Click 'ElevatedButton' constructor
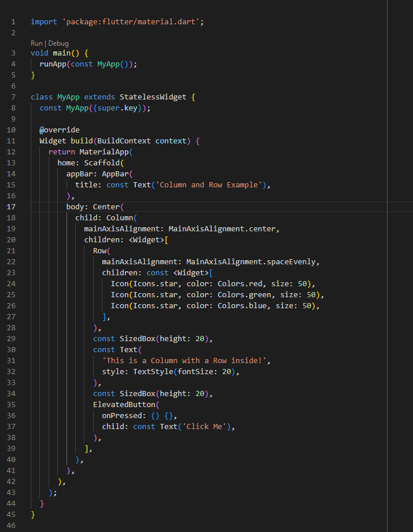The height and width of the screenshot is (532, 413). (x=124, y=404)
